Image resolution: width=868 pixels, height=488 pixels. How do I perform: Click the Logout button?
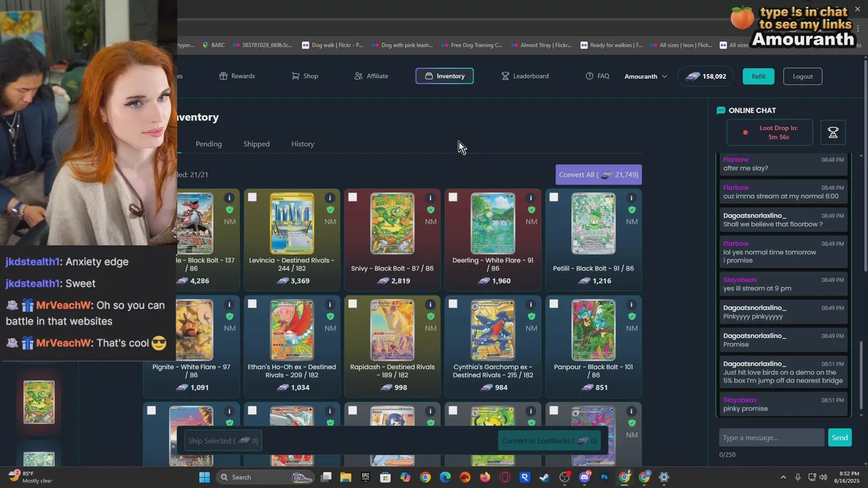coord(803,76)
